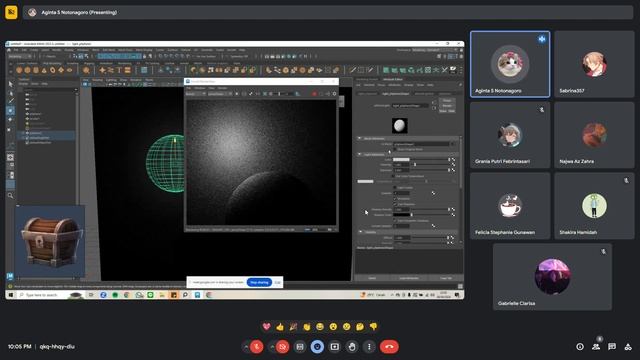This screenshot has height=360, width=640.
Task: Send the surprised face reaction
Action: tap(333, 327)
